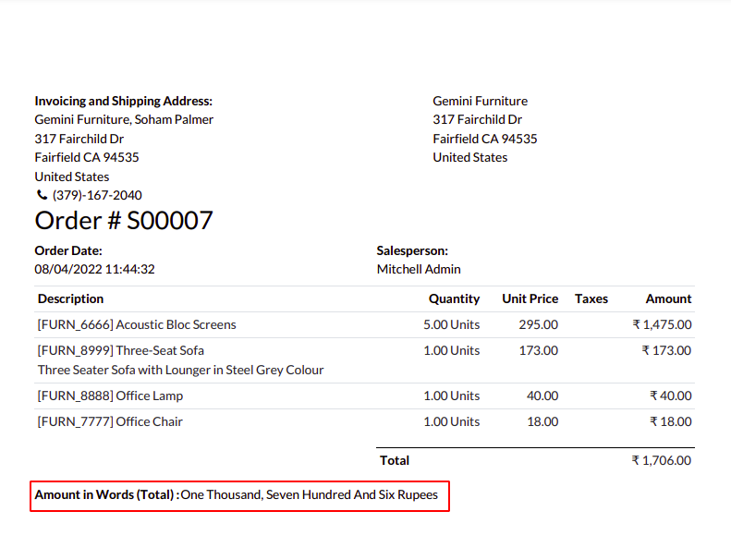Click the phone number (379)-167-2040
The height and width of the screenshot is (560, 731).
[97, 196]
